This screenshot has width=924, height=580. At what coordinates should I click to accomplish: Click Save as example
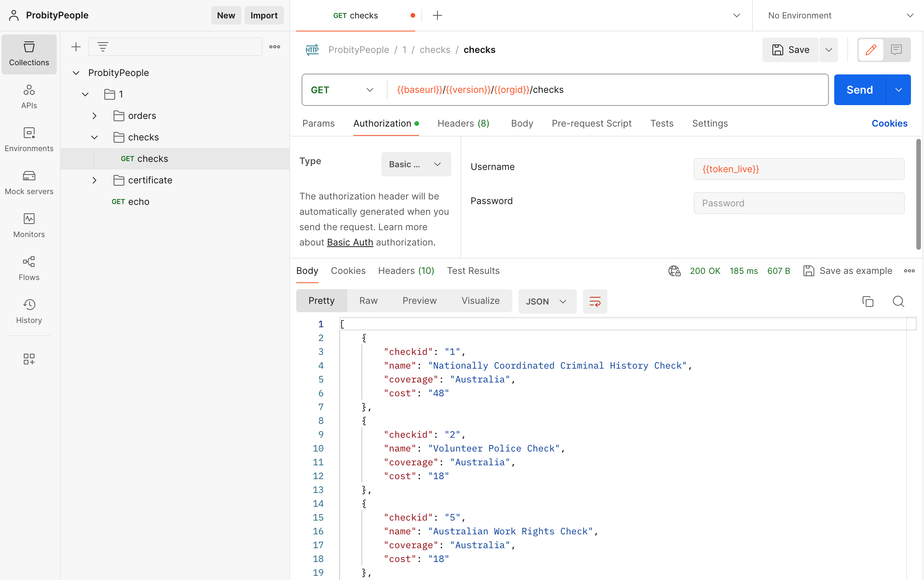(x=848, y=270)
